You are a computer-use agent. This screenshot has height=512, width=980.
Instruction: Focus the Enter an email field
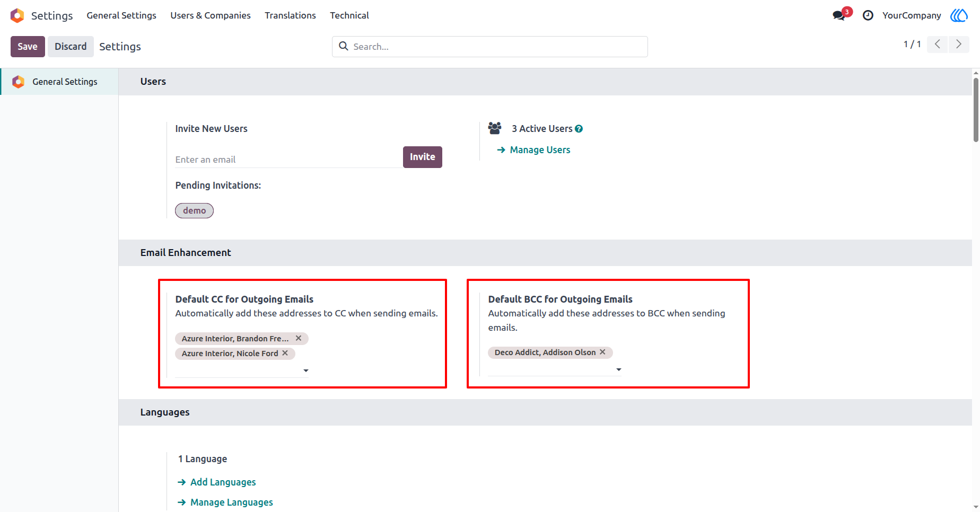pos(288,160)
